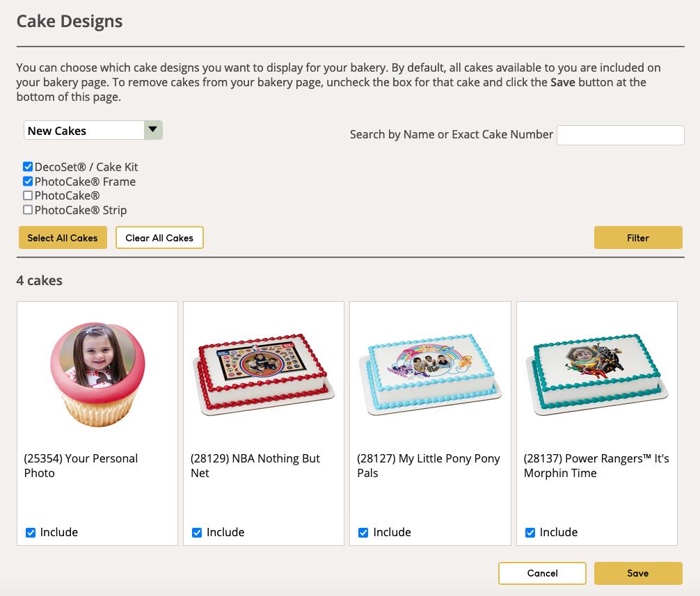Click the 'Cake Designs' page heading
The width and height of the screenshot is (700, 596).
[x=70, y=22]
